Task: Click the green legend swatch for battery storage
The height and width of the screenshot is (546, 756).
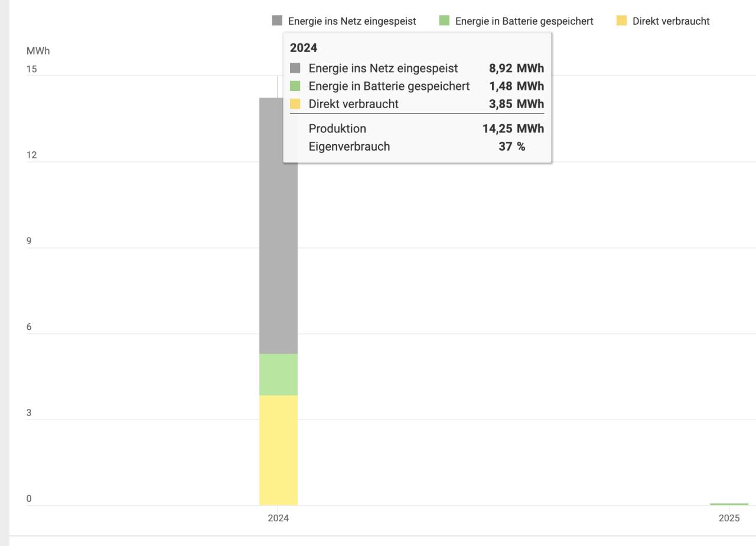Action: [x=444, y=21]
